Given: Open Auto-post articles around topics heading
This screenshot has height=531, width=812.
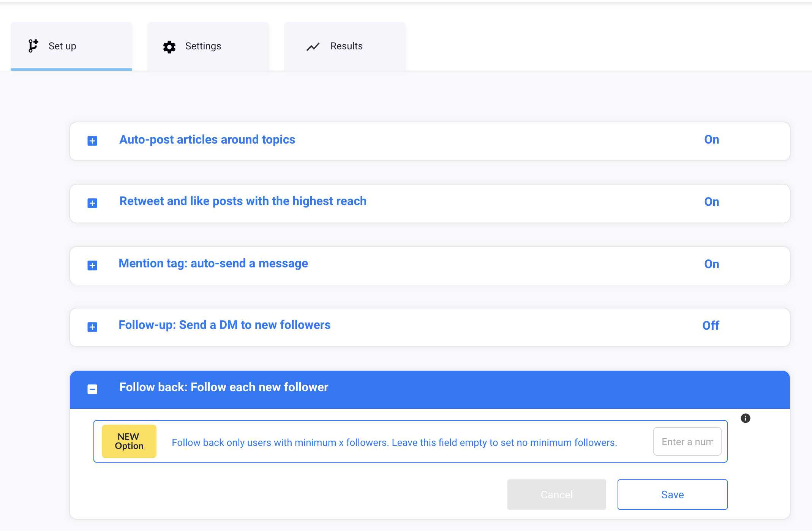Looking at the screenshot, I should 207,140.
